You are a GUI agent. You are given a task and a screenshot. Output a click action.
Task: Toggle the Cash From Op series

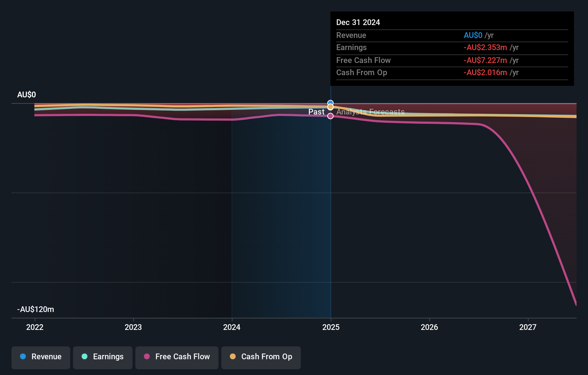tap(261, 357)
